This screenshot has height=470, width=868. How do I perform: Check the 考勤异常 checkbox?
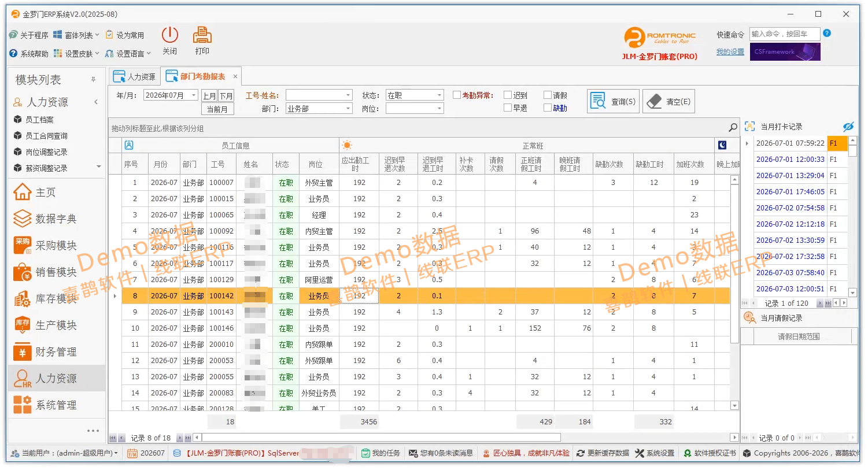coord(456,95)
